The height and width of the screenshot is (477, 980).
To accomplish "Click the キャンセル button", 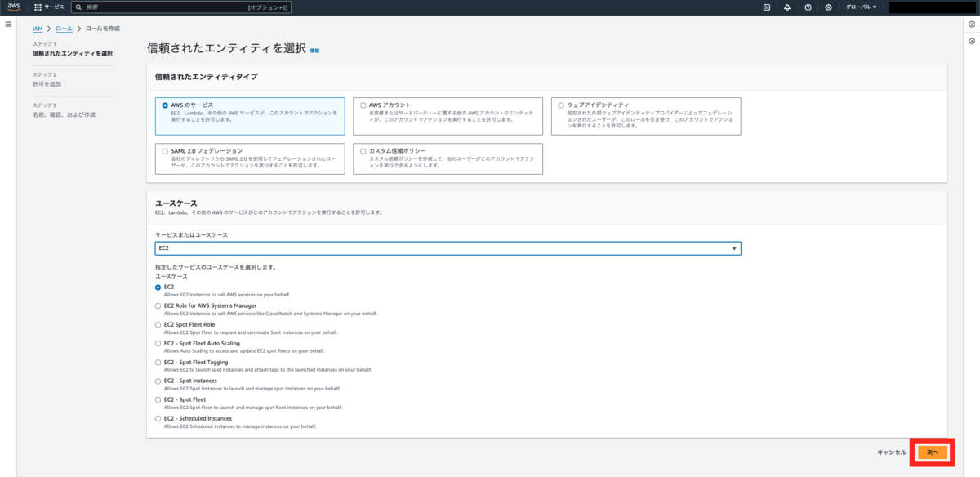I will click(x=892, y=452).
